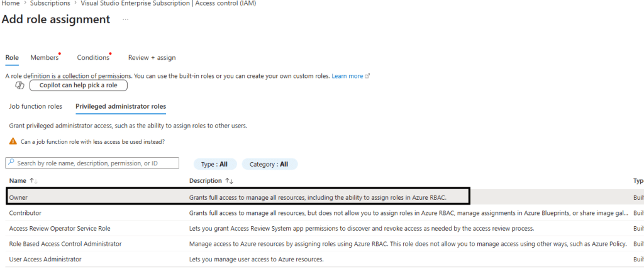
Task: Select the Job function roles tab
Action: click(35, 106)
